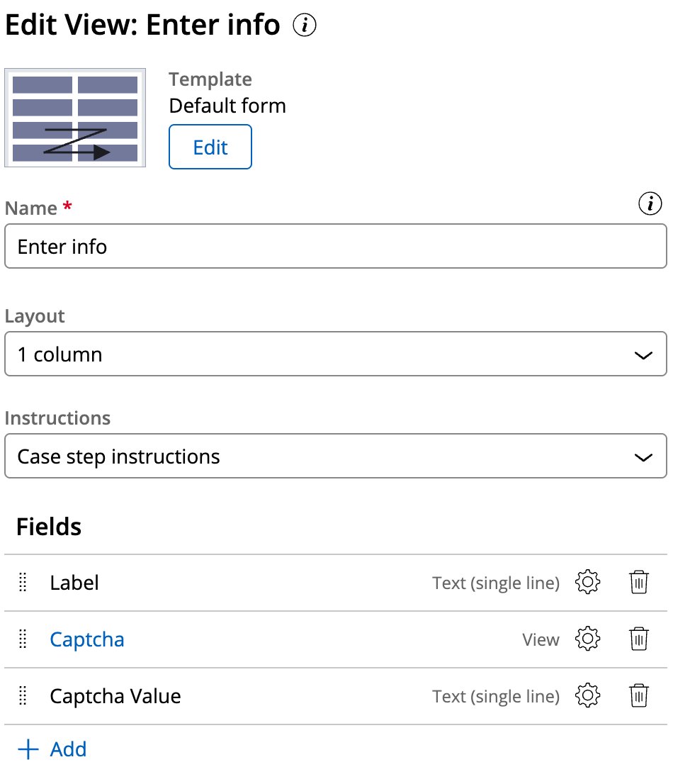
Task: Open the Captcha embedded view
Action: click(x=86, y=639)
